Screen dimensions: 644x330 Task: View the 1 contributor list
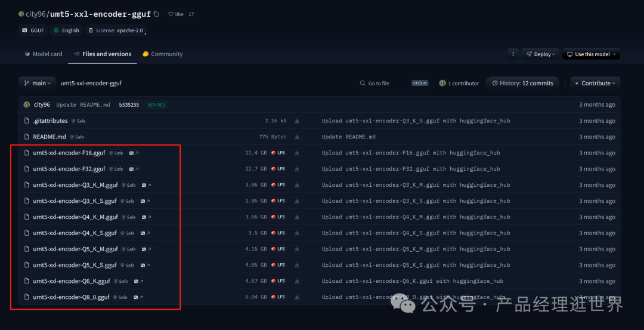[x=459, y=83]
